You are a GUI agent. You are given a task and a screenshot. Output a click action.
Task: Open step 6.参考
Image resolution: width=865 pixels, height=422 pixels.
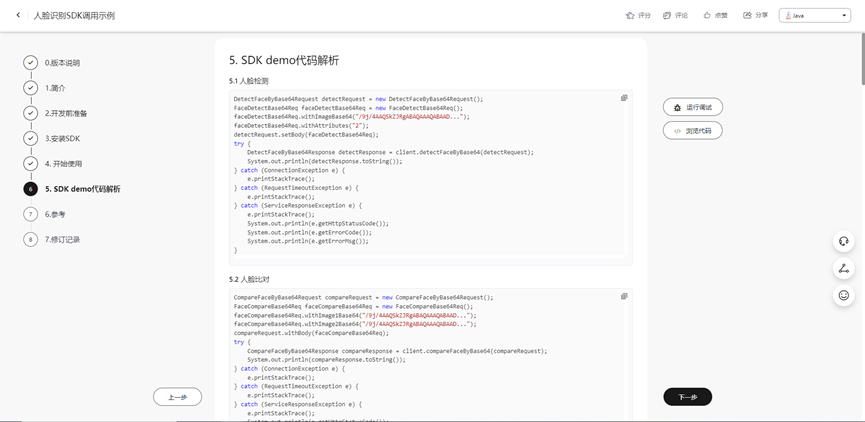coord(55,214)
